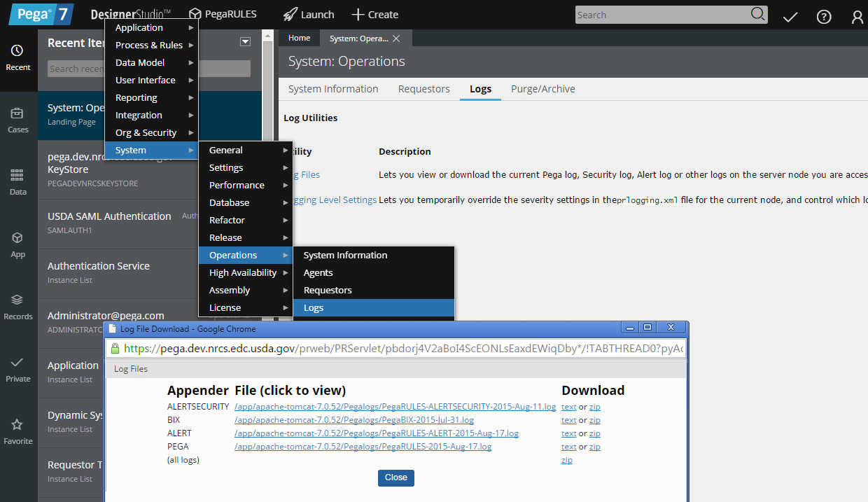868x502 pixels.
Task: Open Favorite star icon in sidebar
Action: click(17, 425)
